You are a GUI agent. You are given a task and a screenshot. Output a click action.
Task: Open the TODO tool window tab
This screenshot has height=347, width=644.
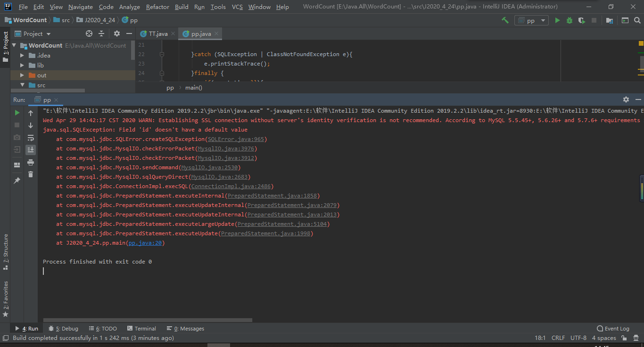[x=102, y=329]
